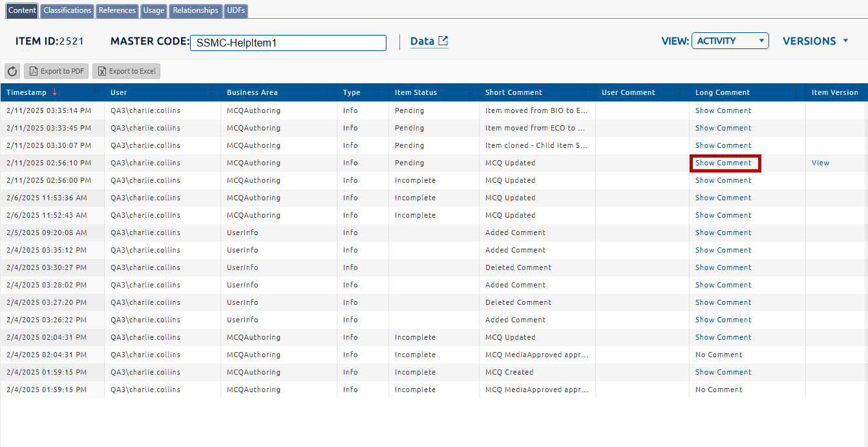Open the Short Comment column menu

[x=586, y=92]
